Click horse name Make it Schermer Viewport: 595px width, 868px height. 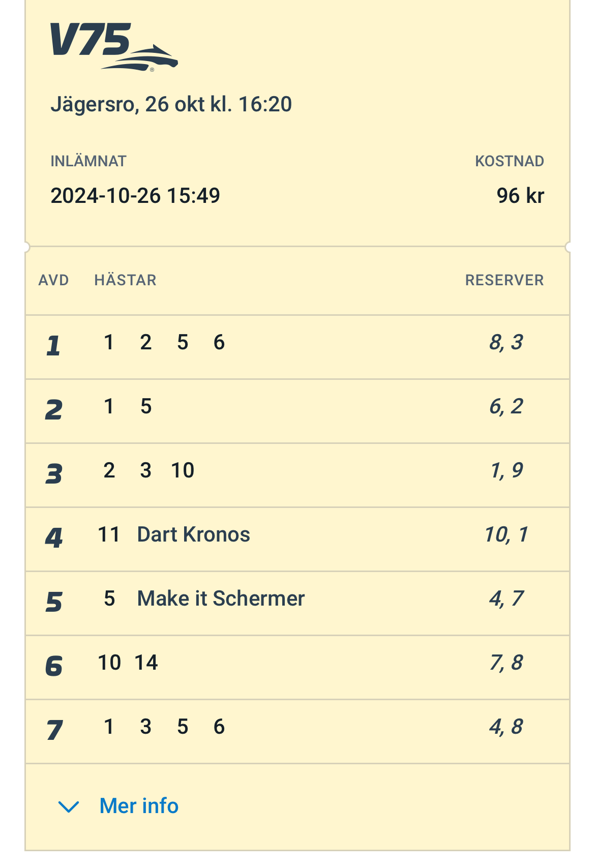click(x=221, y=599)
